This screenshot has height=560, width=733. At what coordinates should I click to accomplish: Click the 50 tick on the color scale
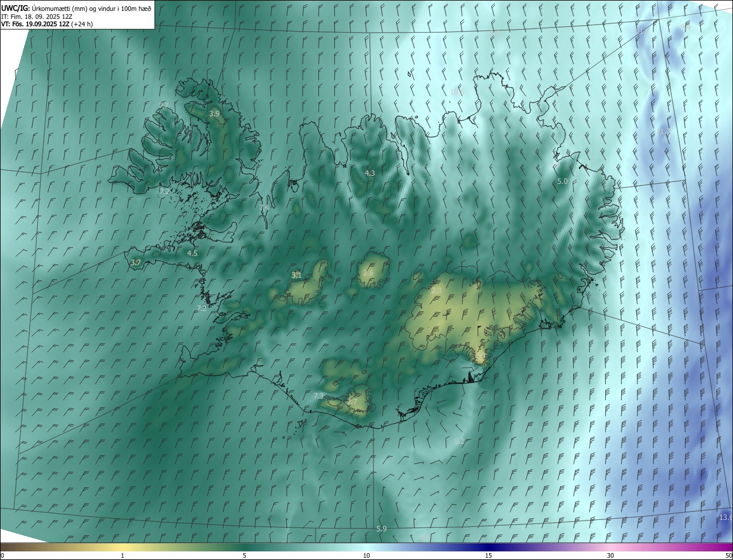[728, 555]
